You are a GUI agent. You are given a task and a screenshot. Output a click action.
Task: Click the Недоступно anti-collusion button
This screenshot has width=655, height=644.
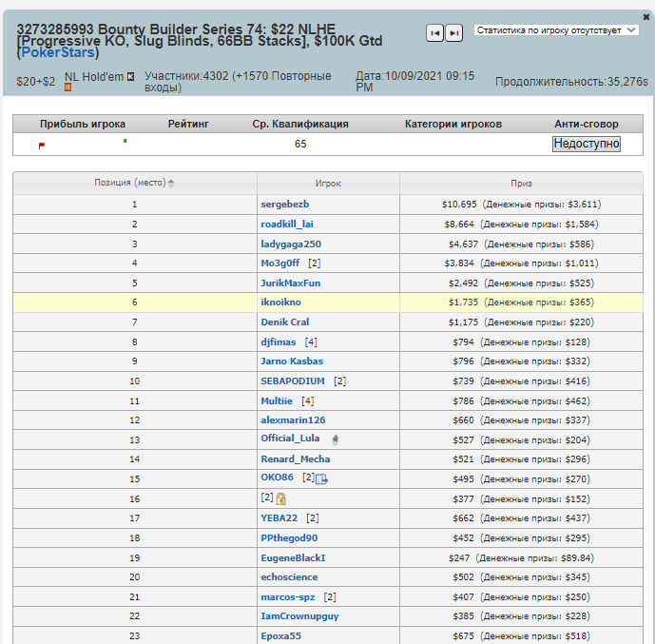pyautogui.click(x=586, y=144)
